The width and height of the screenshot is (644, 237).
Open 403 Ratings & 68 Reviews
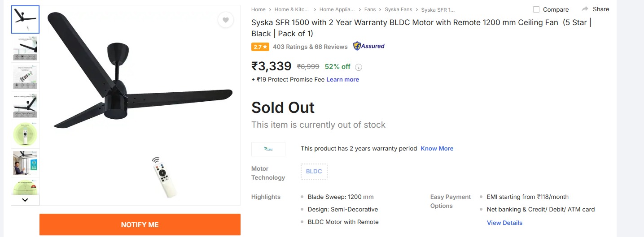(310, 47)
